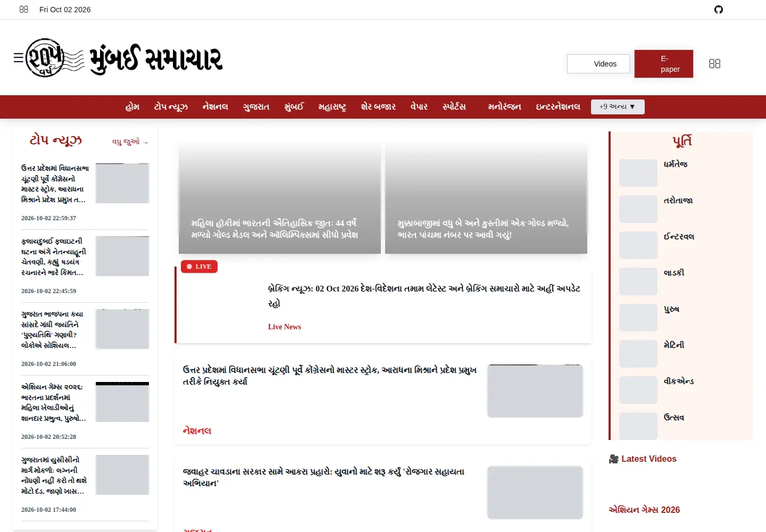Open the Aradhana Mishra main article headline
Viewport: 766px width, 532px height.
click(330, 376)
